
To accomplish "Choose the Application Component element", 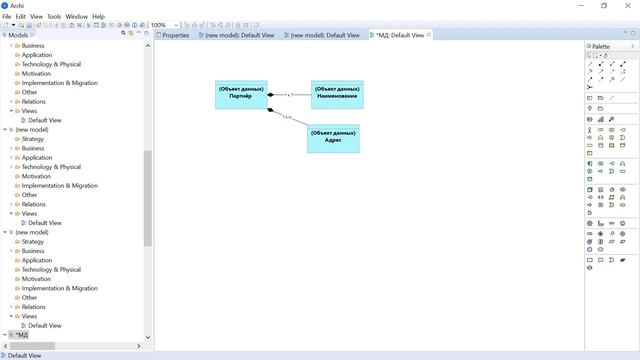I will coord(590,163).
